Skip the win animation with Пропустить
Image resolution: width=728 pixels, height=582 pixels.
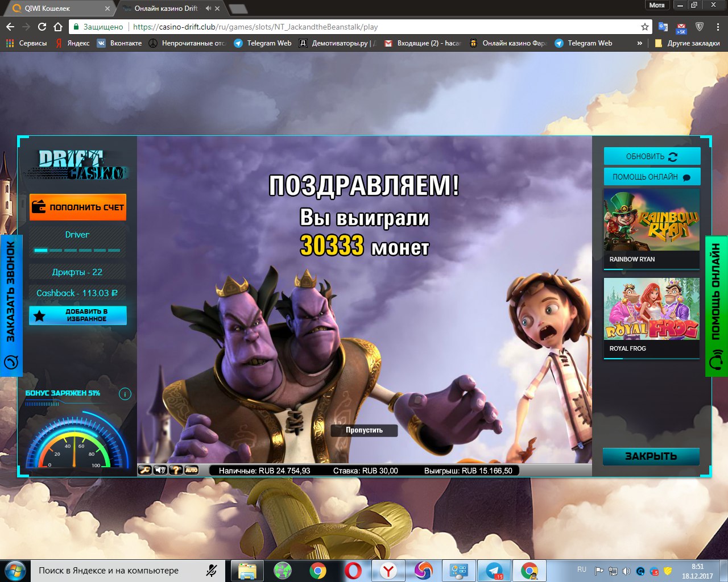click(364, 430)
